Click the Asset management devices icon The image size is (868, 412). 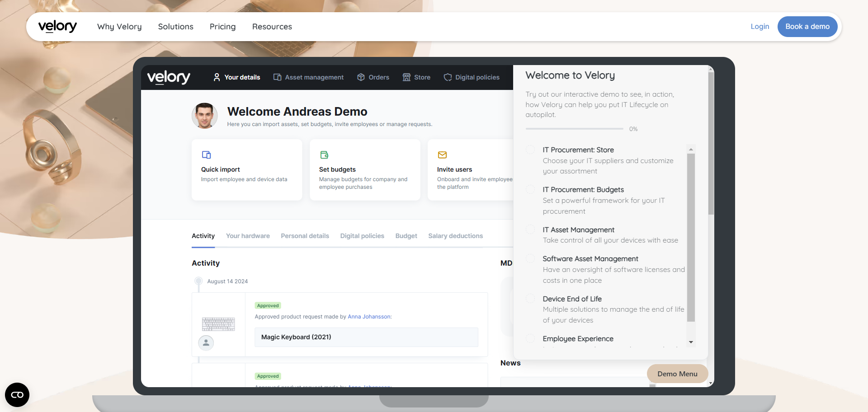coord(278,77)
